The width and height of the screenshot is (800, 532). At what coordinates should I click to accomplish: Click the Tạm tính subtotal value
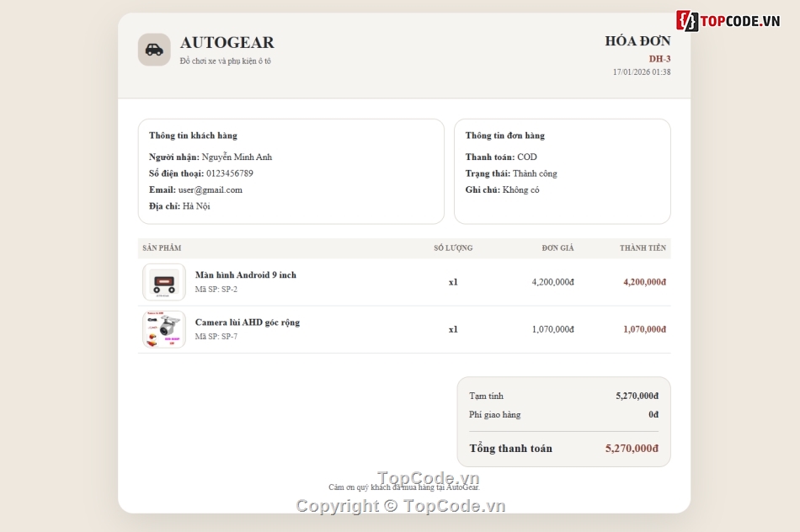pos(637,396)
